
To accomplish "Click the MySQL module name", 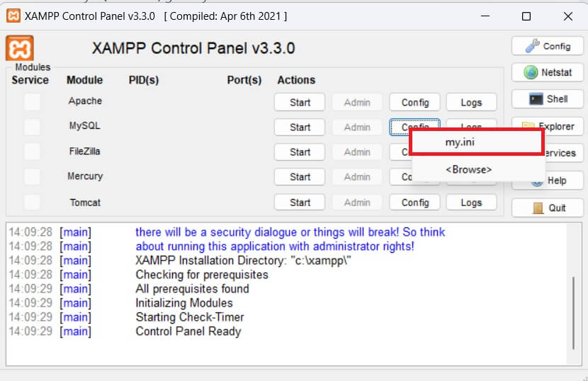I will coord(85,125).
